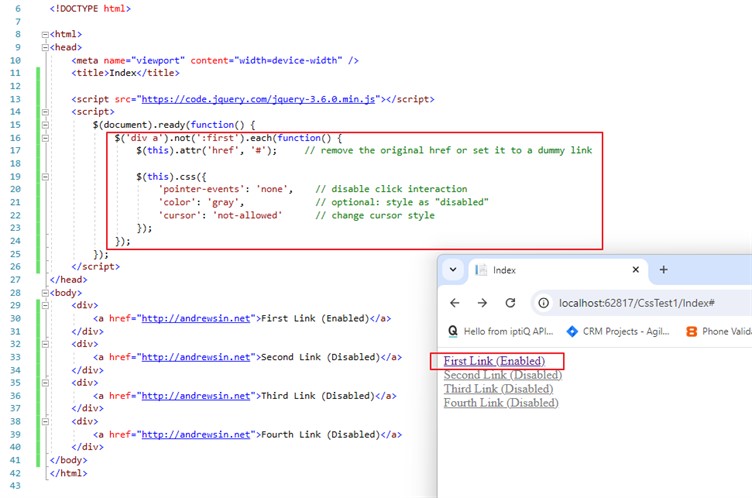Click the Index tab favicon
This screenshot has width=752, height=498.
(x=481, y=270)
